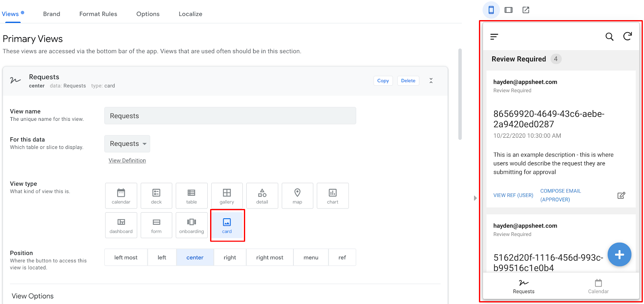
Task: Set position to menu
Action: (x=311, y=257)
